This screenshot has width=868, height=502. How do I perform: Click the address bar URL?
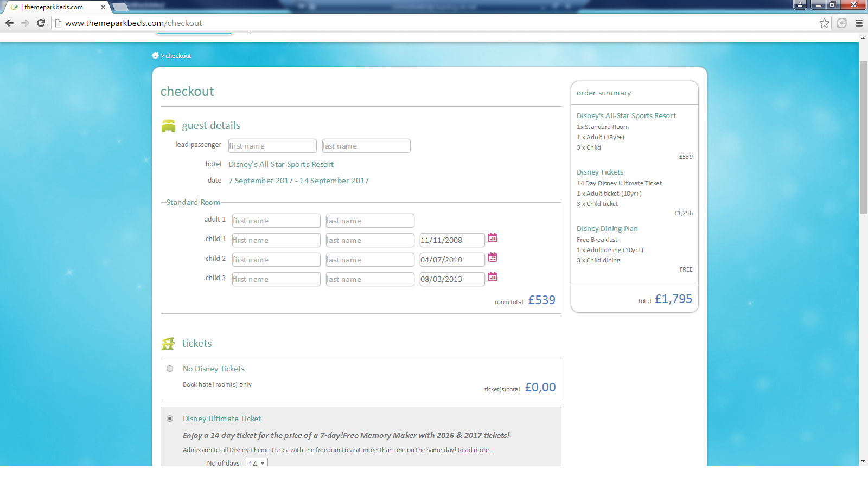pyautogui.click(x=133, y=23)
